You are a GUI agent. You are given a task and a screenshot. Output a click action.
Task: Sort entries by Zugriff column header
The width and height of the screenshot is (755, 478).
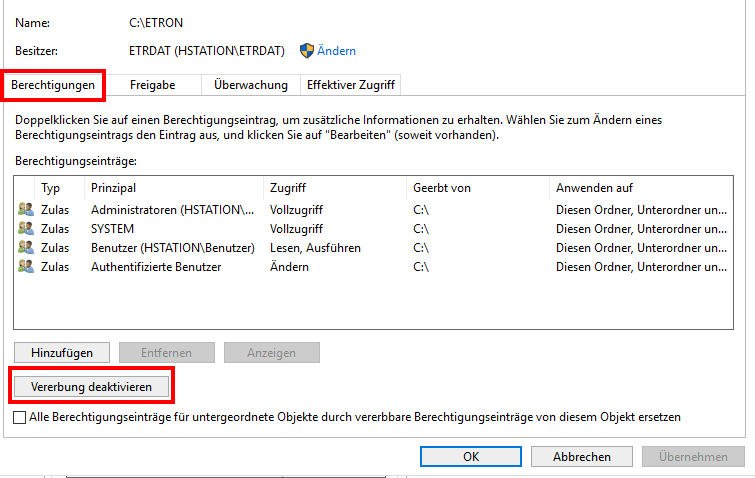coord(287,188)
